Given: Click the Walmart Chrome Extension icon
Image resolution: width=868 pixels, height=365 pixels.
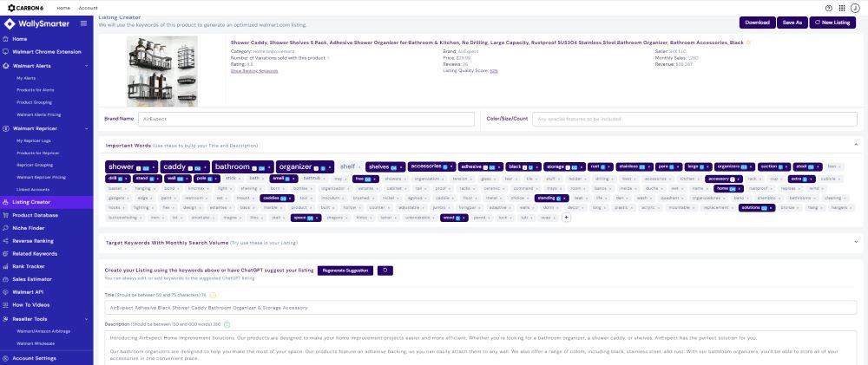Looking at the screenshot, I should click(5, 52).
